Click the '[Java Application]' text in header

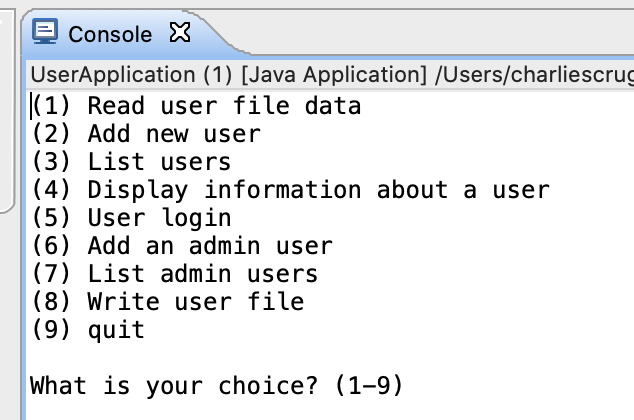334,75
